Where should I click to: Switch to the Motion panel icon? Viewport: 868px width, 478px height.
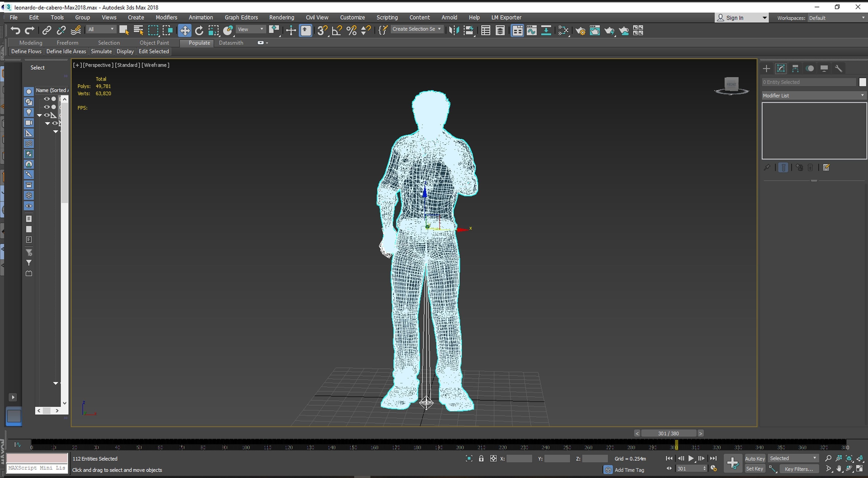pos(810,69)
